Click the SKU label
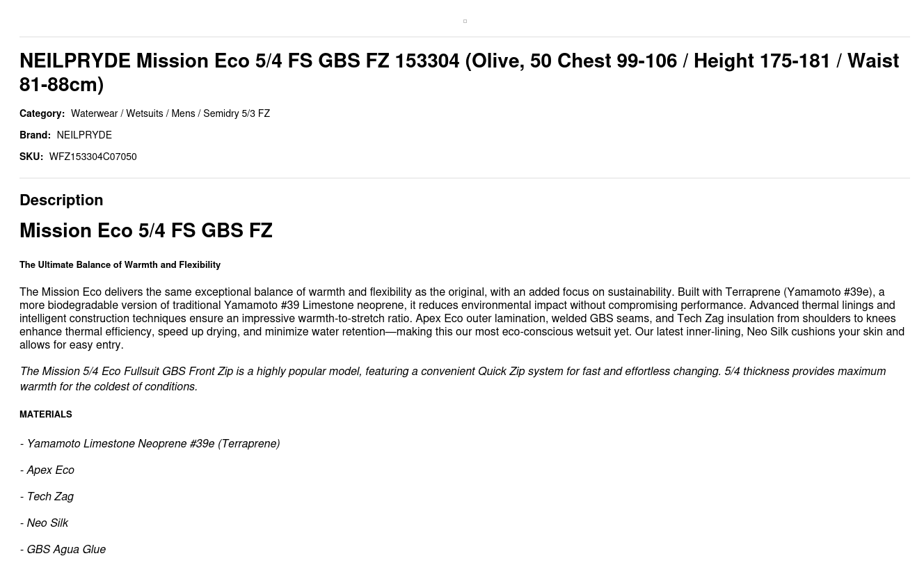This screenshot has height=588, width=924. click(31, 157)
